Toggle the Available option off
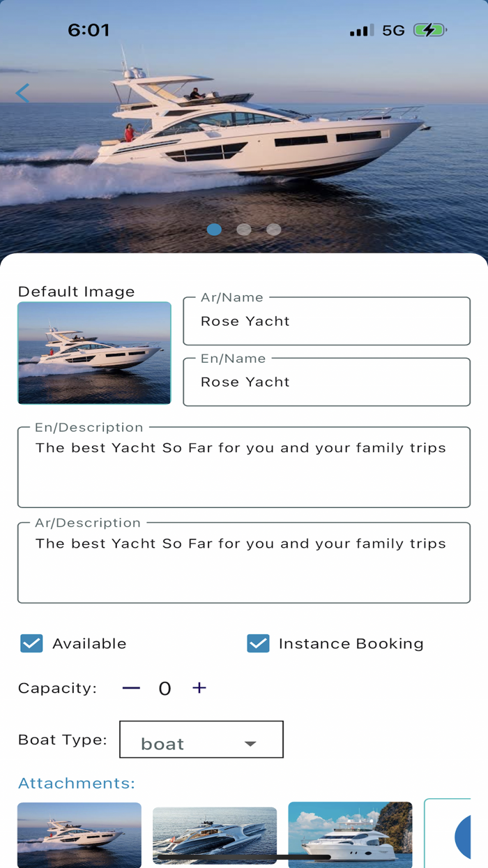The image size is (488, 868). click(31, 643)
